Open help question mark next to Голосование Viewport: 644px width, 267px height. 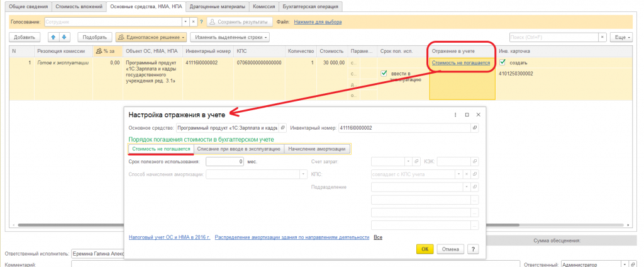pos(201,22)
